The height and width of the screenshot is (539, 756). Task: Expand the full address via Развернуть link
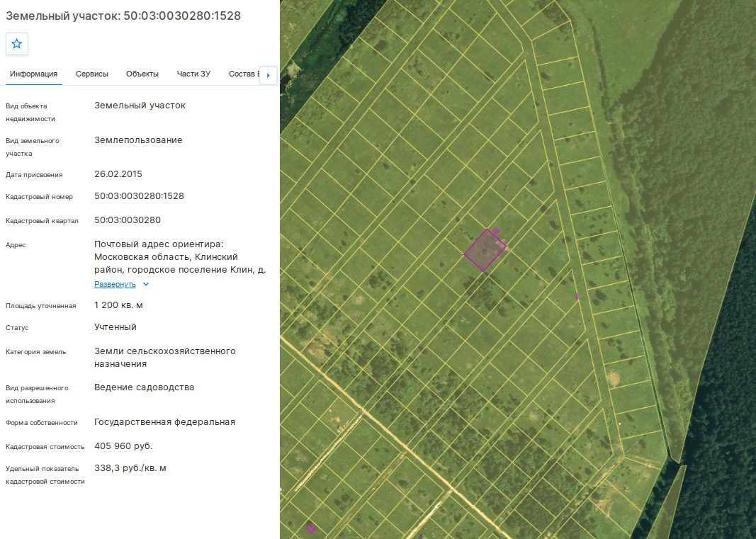click(x=115, y=284)
